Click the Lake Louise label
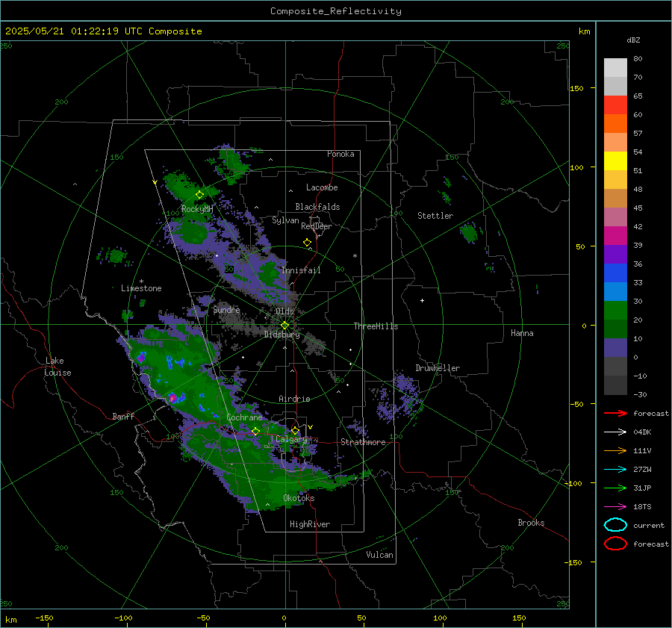 [x=57, y=367]
